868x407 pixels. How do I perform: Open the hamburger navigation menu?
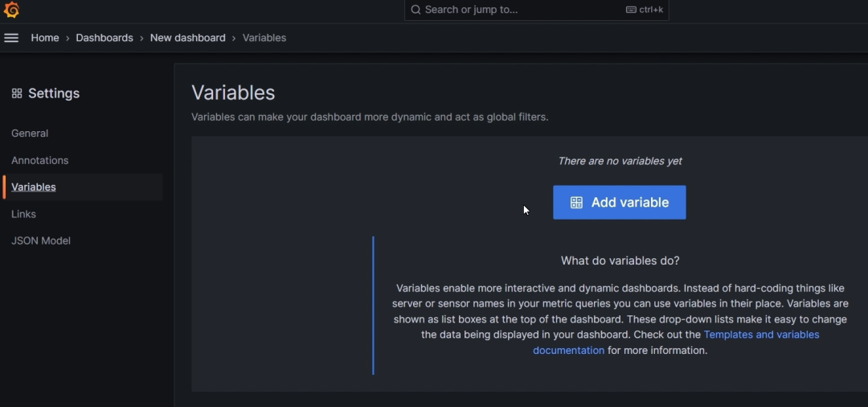11,38
